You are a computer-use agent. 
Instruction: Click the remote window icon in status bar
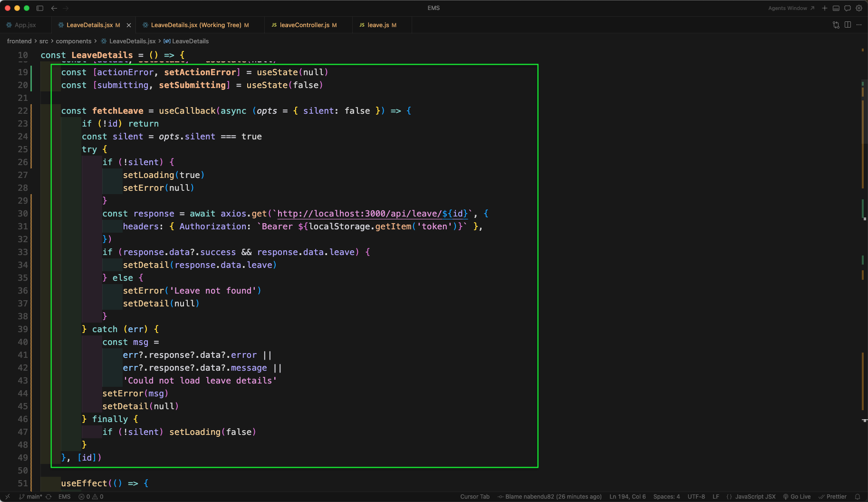click(x=8, y=497)
